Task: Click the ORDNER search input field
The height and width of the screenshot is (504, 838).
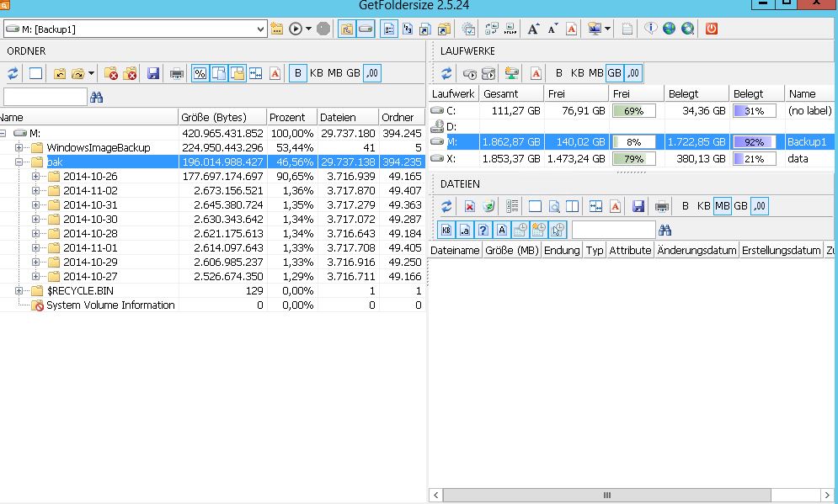Action: point(45,97)
